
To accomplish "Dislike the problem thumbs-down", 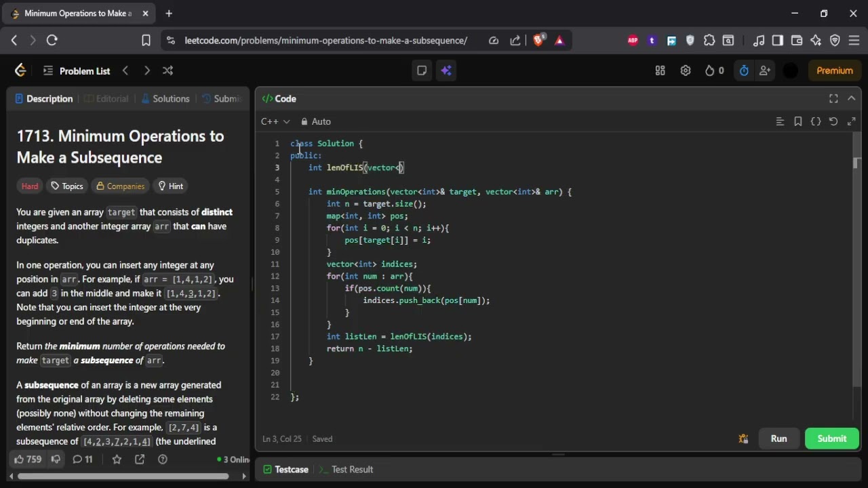I will [x=56, y=459].
